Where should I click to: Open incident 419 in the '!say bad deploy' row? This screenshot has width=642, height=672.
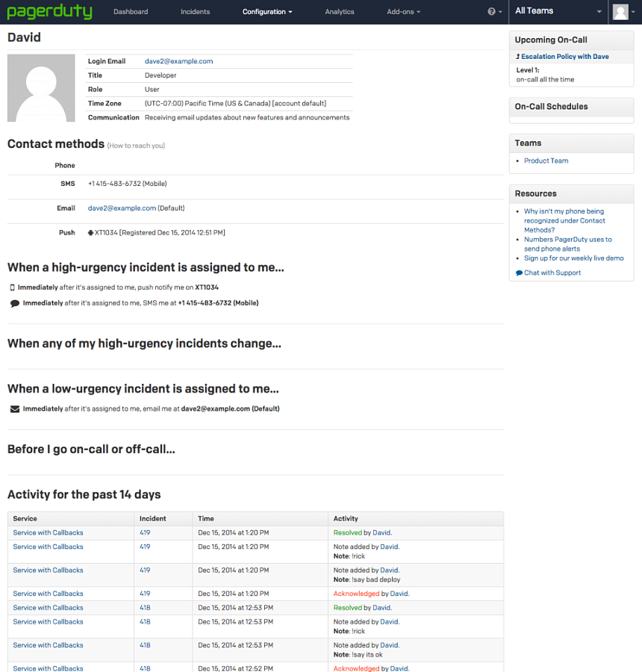pos(145,570)
